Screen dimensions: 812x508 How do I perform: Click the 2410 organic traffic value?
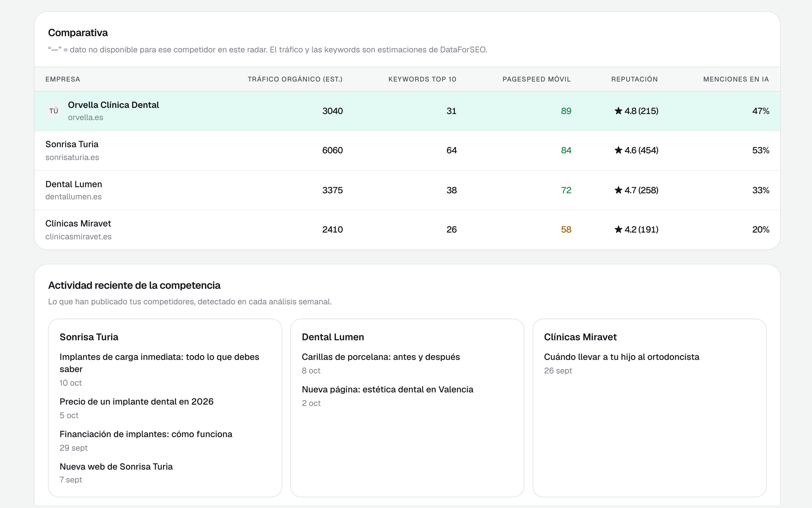click(x=332, y=230)
